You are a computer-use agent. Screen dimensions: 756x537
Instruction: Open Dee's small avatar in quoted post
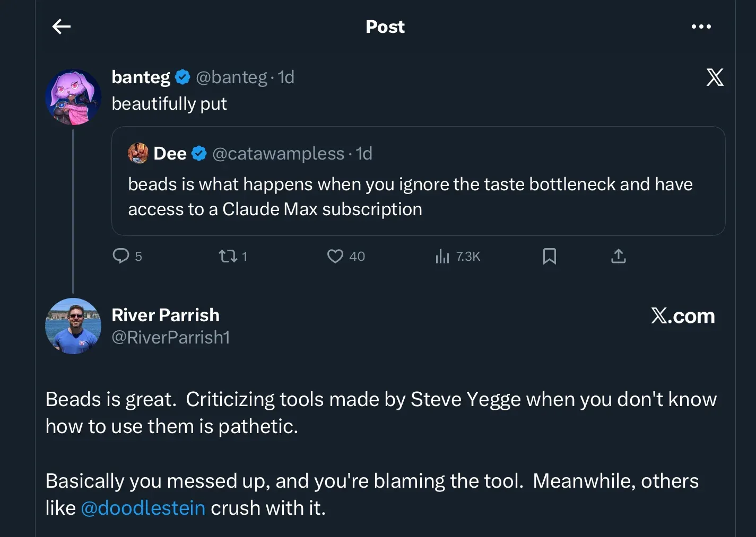(138, 154)
